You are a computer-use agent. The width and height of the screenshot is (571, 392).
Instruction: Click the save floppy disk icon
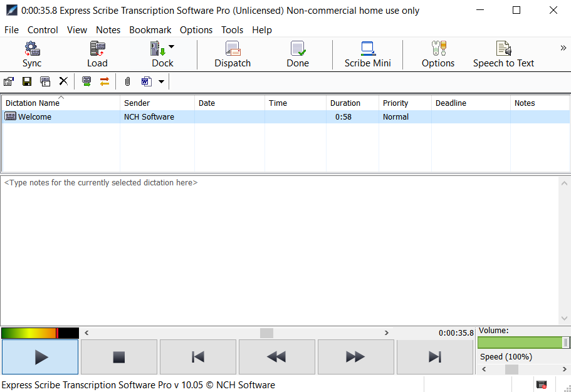pyautogui.click(x=27, y=81)
